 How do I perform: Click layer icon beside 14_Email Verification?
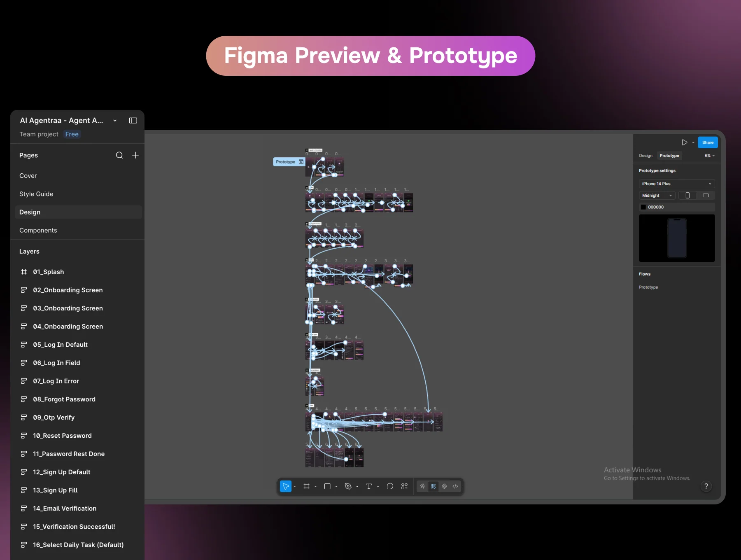(24, 509)
